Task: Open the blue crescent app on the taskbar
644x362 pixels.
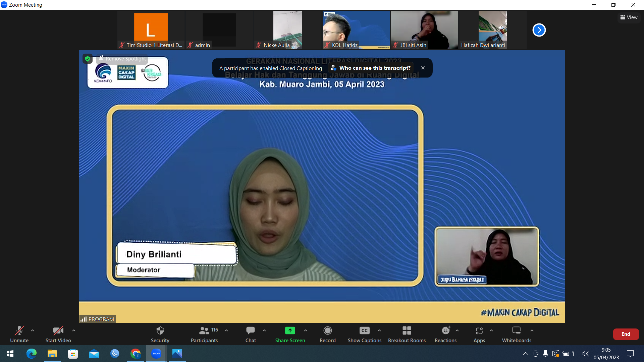Action: (115, 354)
